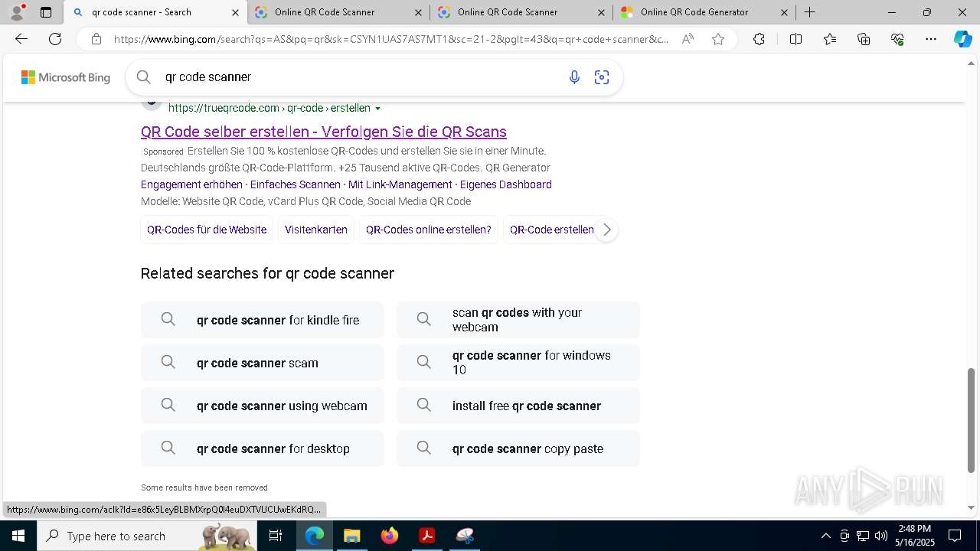This screenshot has height=551, width=980.
Task: Search qr code scanner for windows 10
Action: 518,363
